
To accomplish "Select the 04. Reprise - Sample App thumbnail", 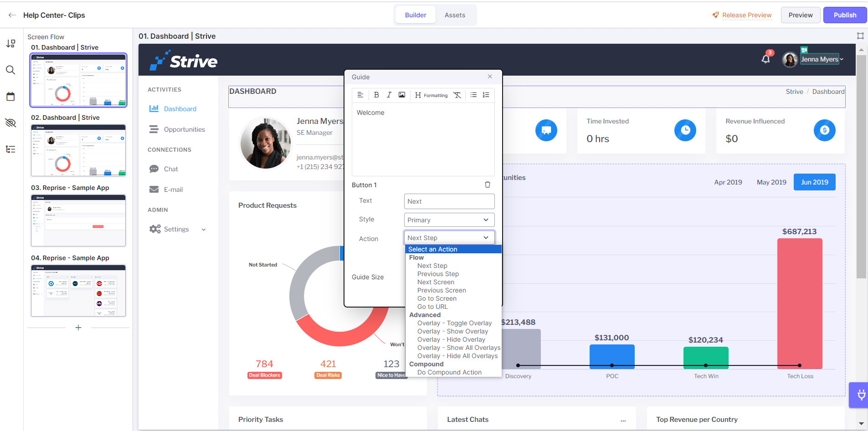I will tap(78, 291).
